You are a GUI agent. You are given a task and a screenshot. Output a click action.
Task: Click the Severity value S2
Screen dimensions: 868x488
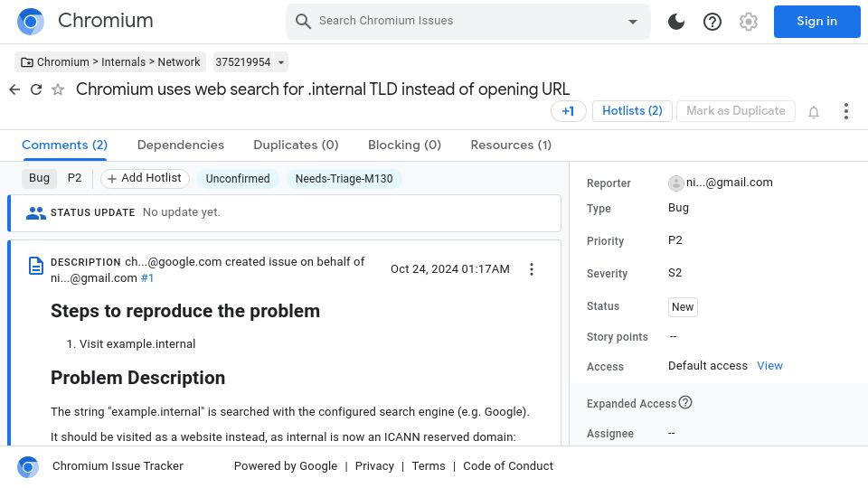pos(675,273)
